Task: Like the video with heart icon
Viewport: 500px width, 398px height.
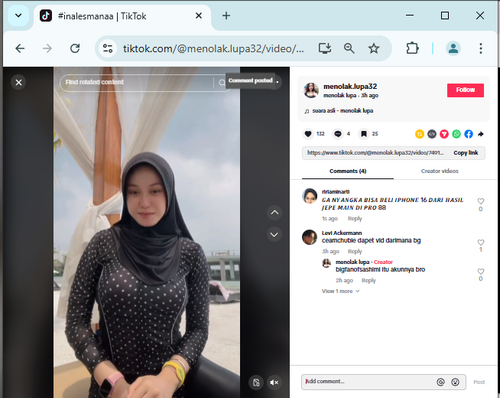Action: click(x=308, y=134)
